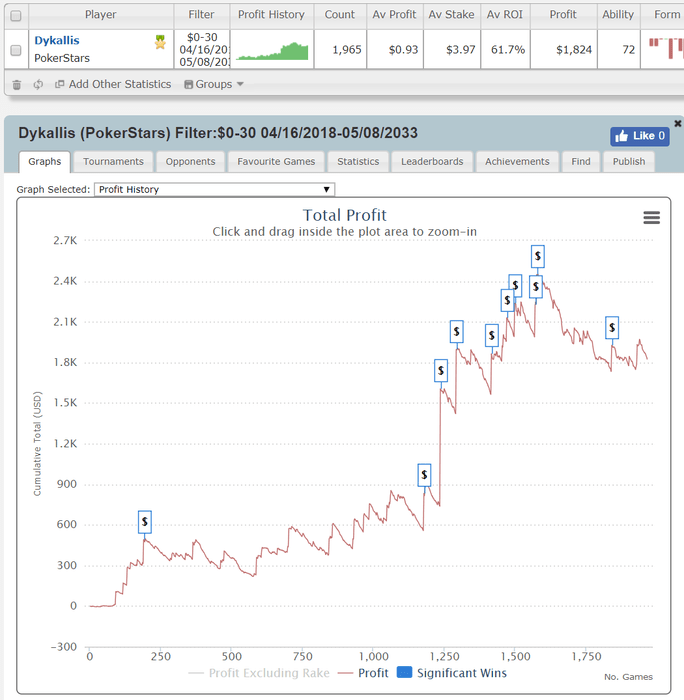This screenshot has height=700, width=684.
Task: Sort by the Av Stake column header
Action: [451, 15]
